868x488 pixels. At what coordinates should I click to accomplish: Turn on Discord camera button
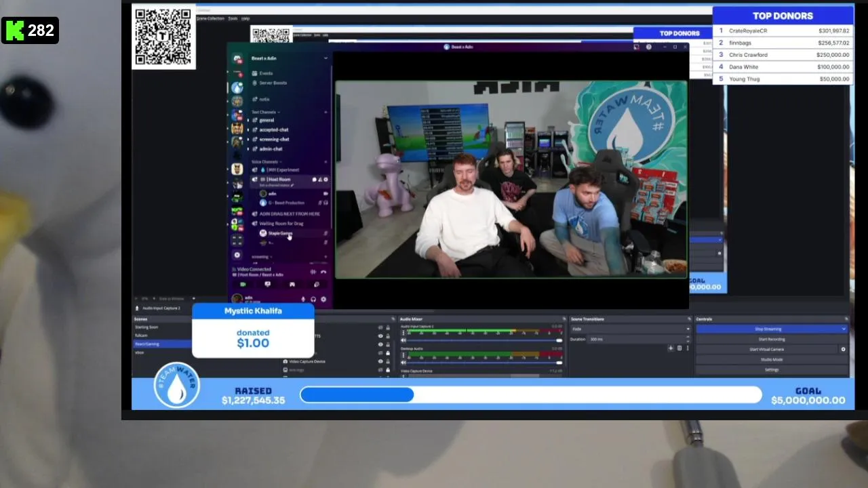243,285
